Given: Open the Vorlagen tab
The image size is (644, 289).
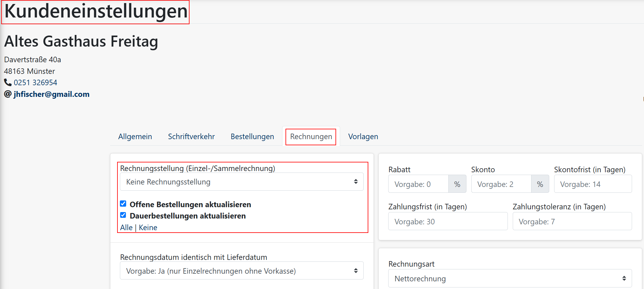Looking at the screenshot, I should (363, 136).
